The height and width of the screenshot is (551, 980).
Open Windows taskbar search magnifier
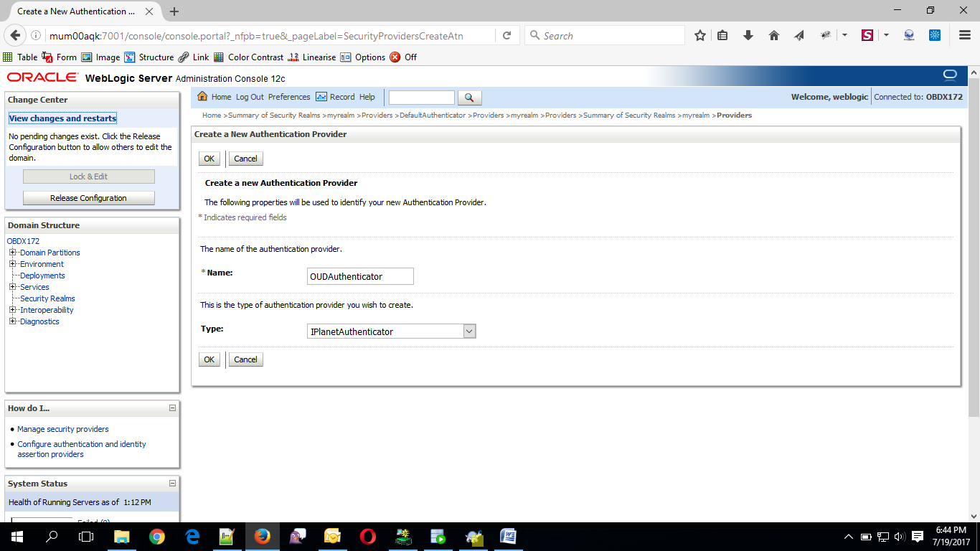(x=52, y=536)
